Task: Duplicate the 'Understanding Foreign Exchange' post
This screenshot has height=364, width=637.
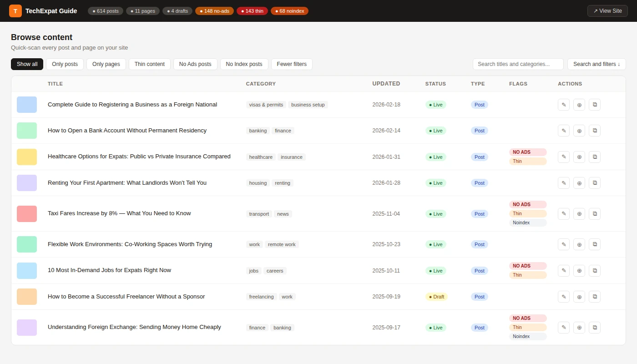Action: [594, 327]
